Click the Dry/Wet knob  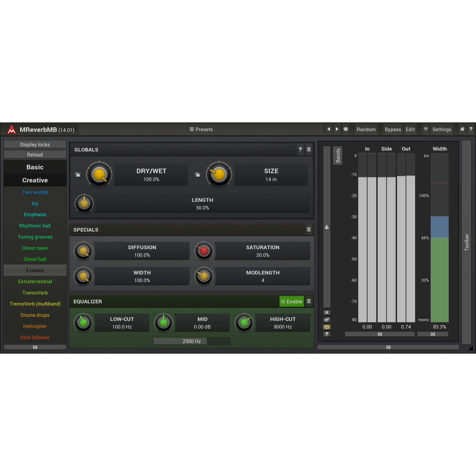[99, 174]
